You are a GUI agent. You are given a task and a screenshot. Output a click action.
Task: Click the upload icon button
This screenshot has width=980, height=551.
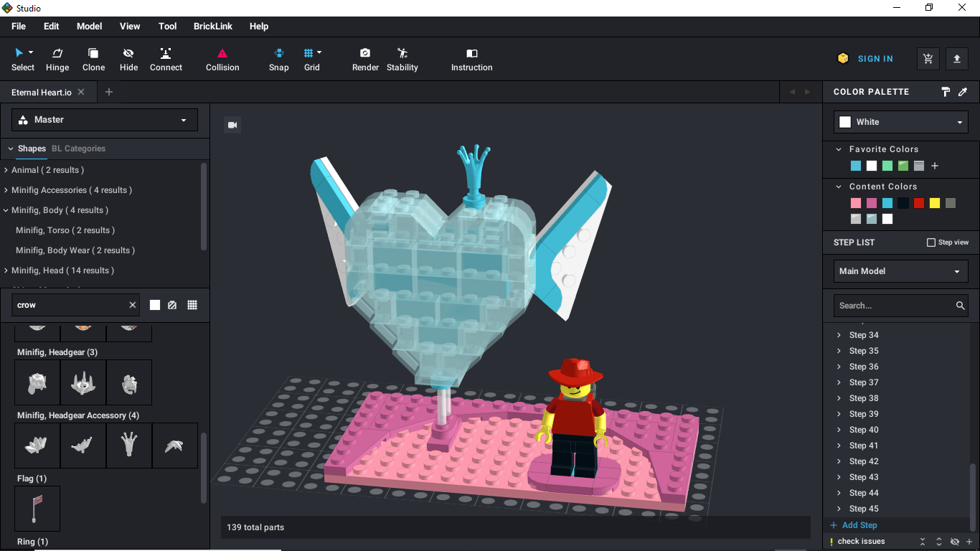tap(957, 59)
